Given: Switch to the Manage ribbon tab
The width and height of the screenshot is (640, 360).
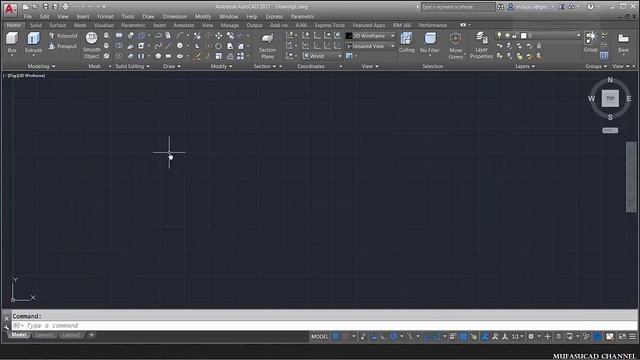Looking at the screenshot, I should tap(230, 25).
